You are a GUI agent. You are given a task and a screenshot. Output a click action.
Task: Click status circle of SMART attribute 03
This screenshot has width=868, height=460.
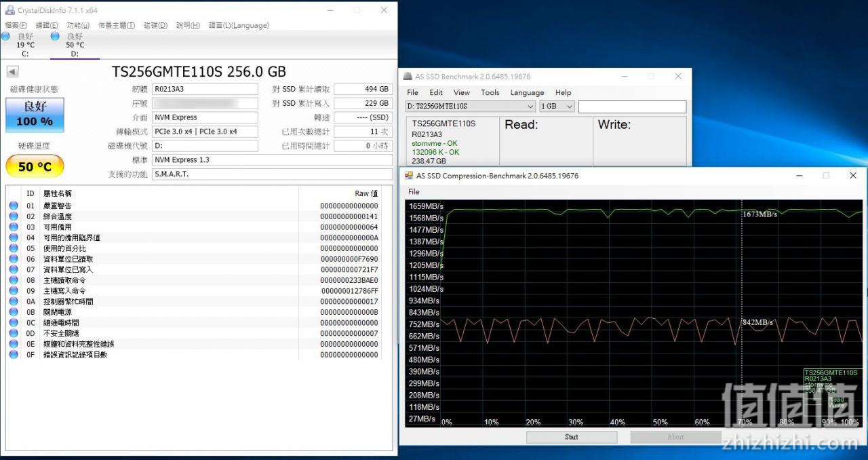(x=14, y=227)
